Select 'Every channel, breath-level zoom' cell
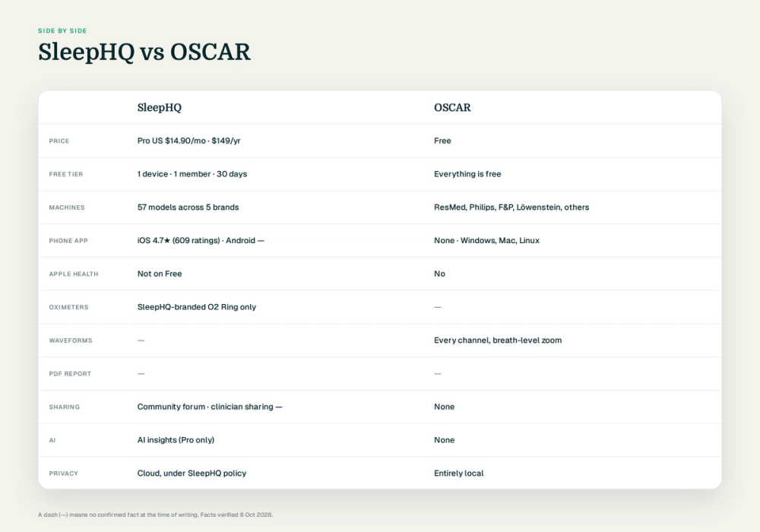The height and width of the screenshot is (532, 760). 498,340
